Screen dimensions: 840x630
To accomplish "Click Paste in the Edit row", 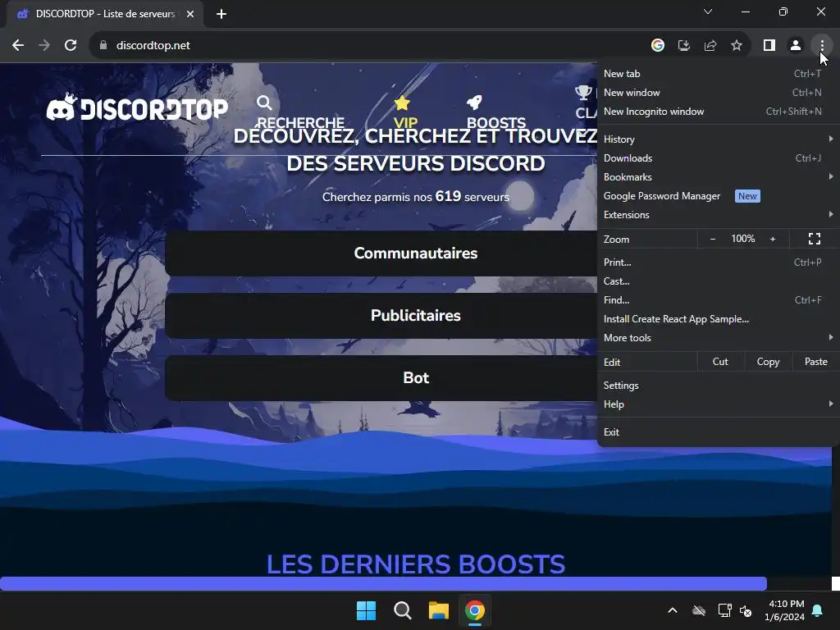I will click(815, 362).
